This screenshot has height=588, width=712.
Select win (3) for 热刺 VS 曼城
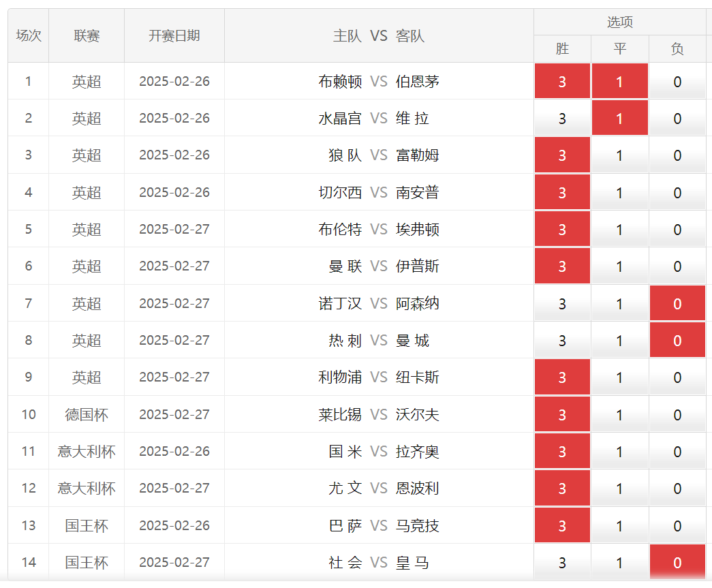(562, 340)
